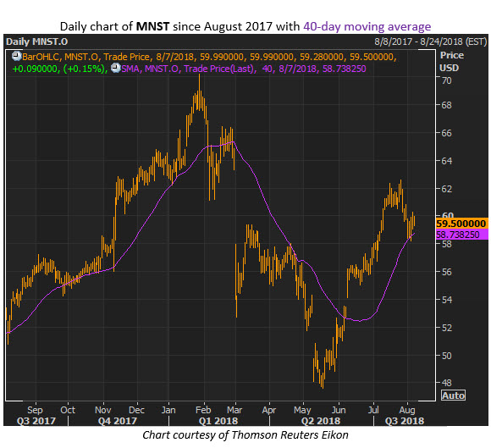Click the 70 price axis label
The height and width of the screenshot is (448, 491).
pos(446,80)
